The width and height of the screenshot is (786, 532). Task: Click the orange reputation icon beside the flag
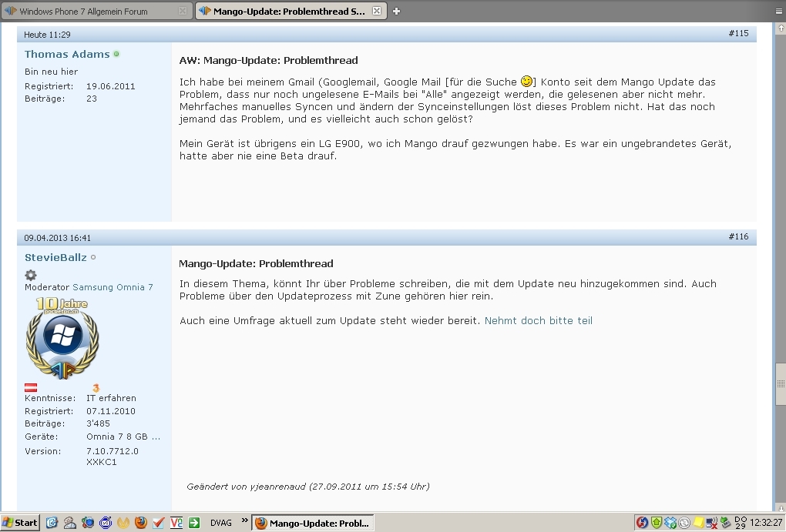[96, 387]
